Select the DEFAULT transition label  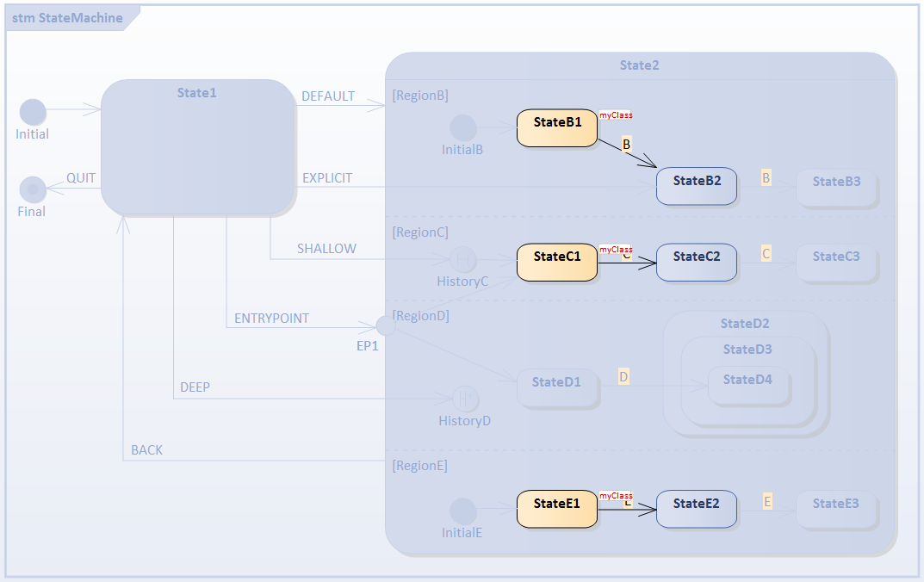(328, 96)
